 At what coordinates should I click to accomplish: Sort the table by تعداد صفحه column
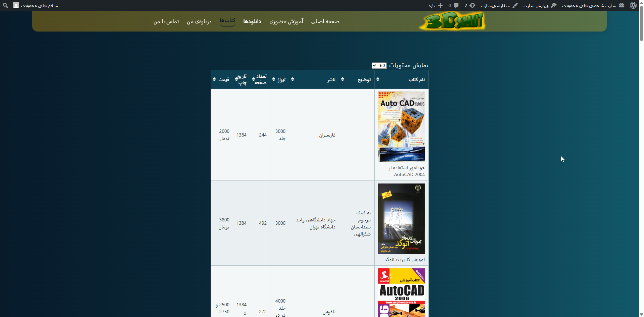pyautogui.click(x=260, y=80)
